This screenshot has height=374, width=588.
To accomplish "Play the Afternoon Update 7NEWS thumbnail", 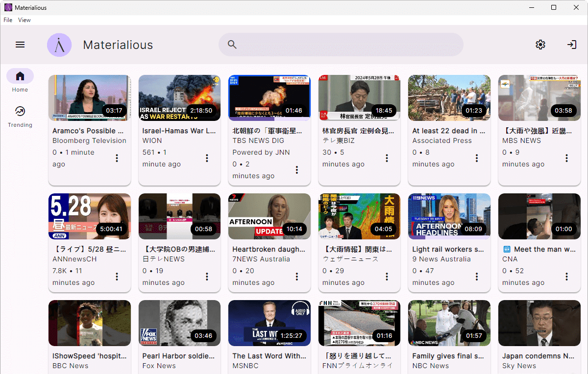I will coord(269,216).
